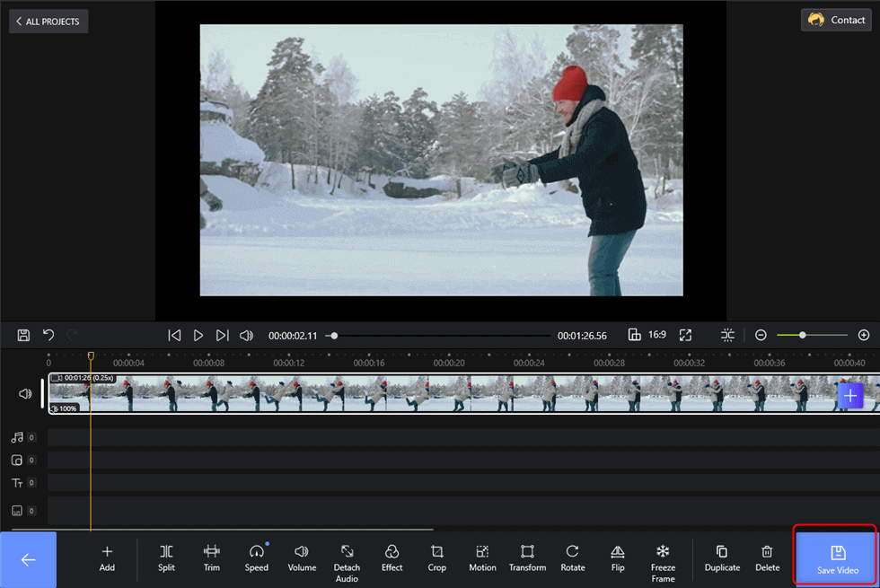Apply Freeze Frame to the clip

663,564
